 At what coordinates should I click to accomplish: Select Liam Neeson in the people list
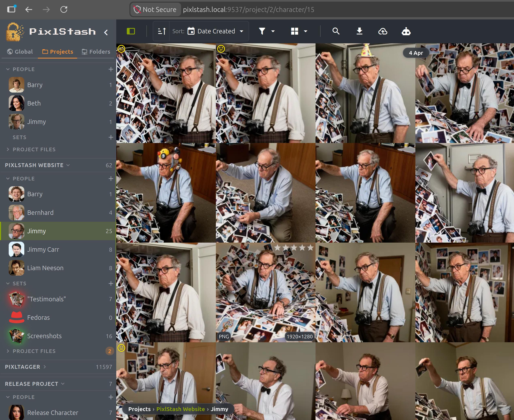point(58,268)
